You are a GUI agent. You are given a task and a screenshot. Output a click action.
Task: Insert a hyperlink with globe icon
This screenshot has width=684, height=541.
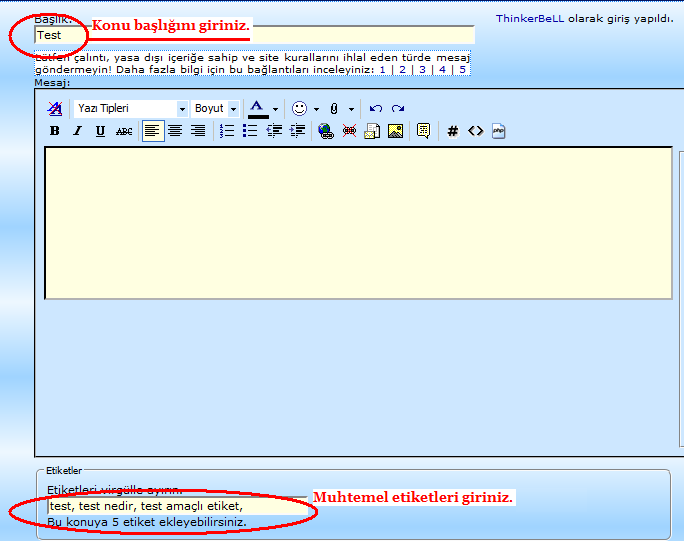pos(325,131)
